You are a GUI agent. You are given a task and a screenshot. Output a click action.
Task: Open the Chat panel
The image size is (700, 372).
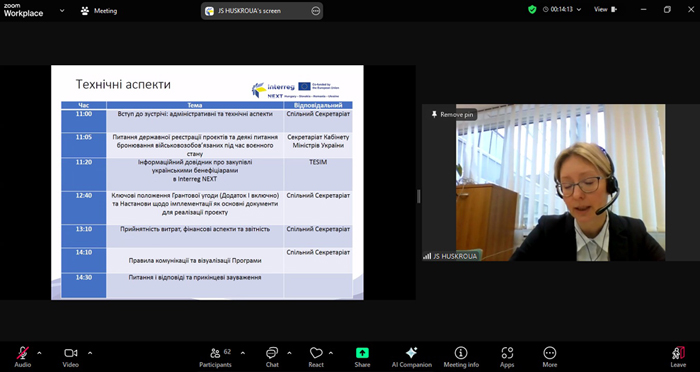[272, 357]
